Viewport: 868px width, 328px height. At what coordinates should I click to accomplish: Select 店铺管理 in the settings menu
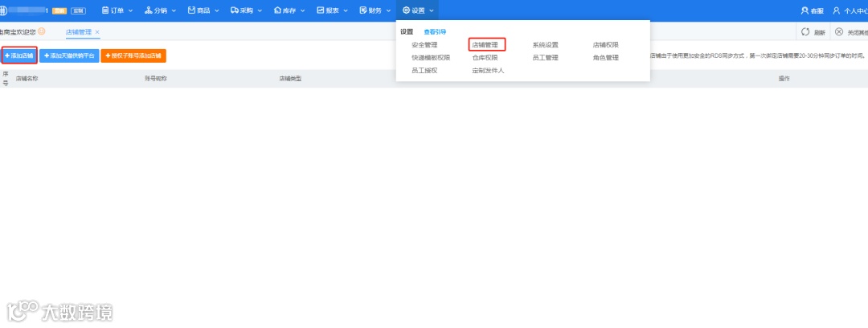pyautogui.click(x=485, y=45)
